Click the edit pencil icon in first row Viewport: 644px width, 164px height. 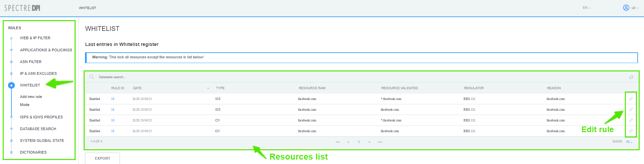pos(631,99)
